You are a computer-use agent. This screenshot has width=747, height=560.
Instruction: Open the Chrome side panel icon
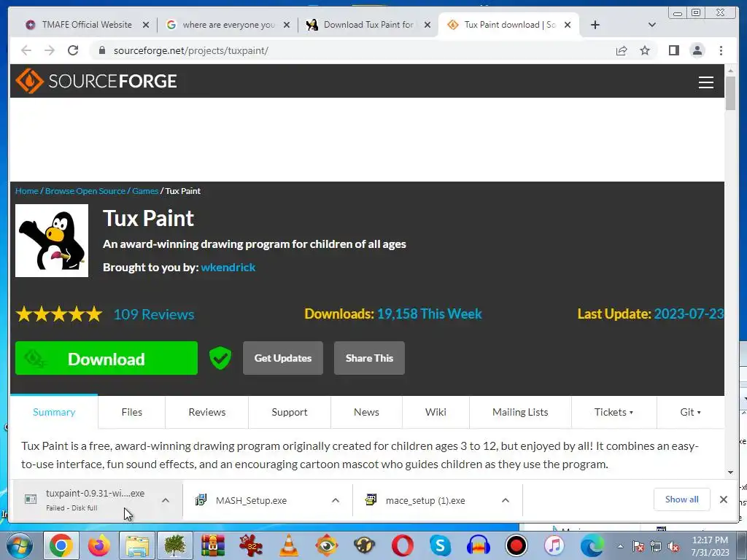673,50
